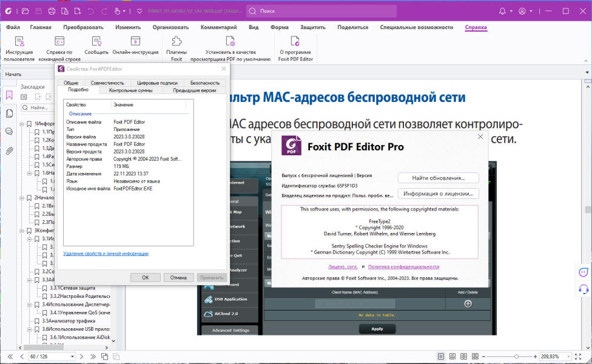The image size is (592, 364).
Task: Click the headset support icon
Action: [584, 289]
